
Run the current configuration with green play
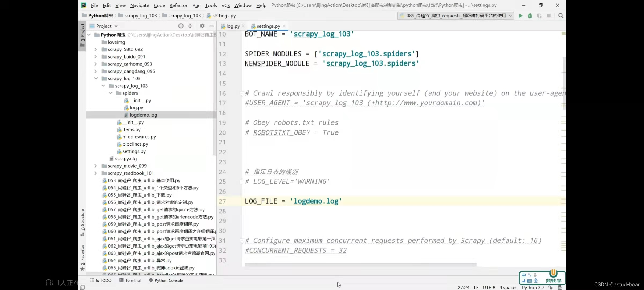coord(521,16)
